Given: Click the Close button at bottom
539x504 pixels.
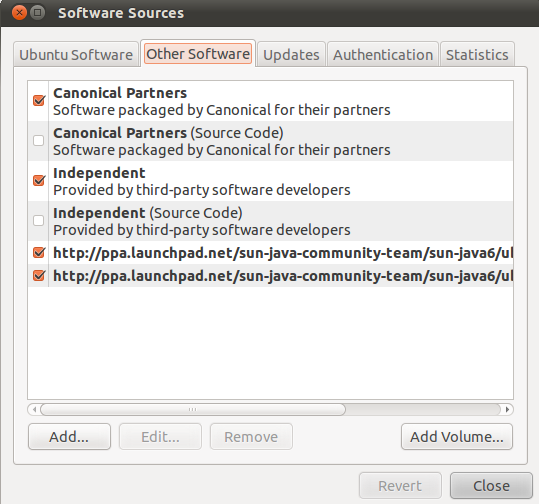Looking at the screenshot, I should [x=491, y=485].
